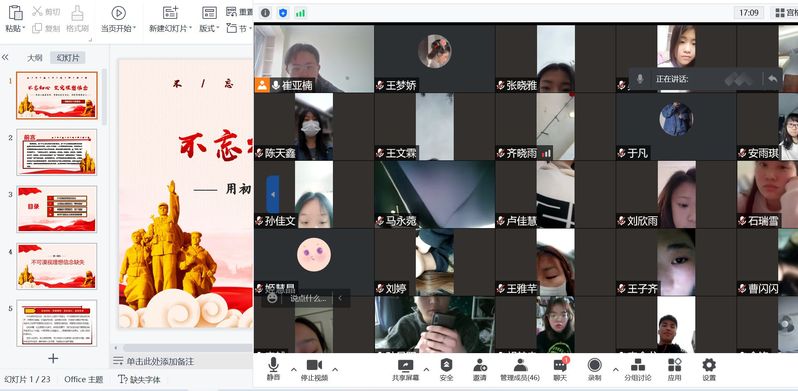Click the 幻灯片 1 / 23 status text

point(27,379)
